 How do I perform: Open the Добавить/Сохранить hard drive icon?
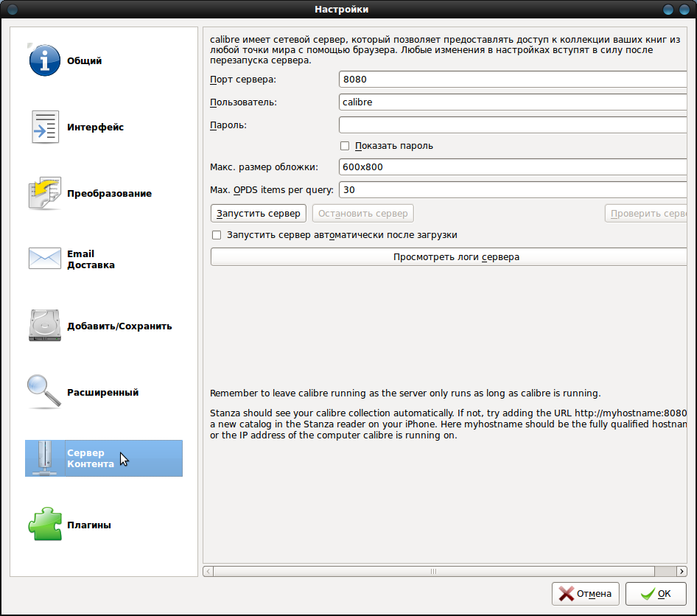pyautogui.click(x=44, y=326)
